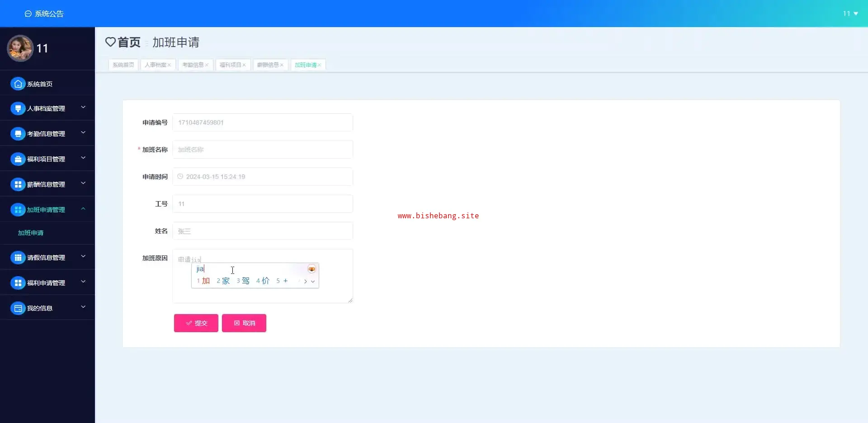The width and height of the screenshot is (868, 423).
Task: Choose IME candidate 3 驾
Action: coord(243,281)
